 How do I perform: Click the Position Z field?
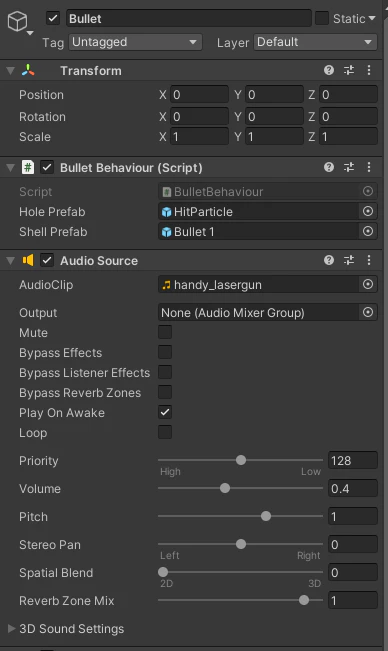349,95
